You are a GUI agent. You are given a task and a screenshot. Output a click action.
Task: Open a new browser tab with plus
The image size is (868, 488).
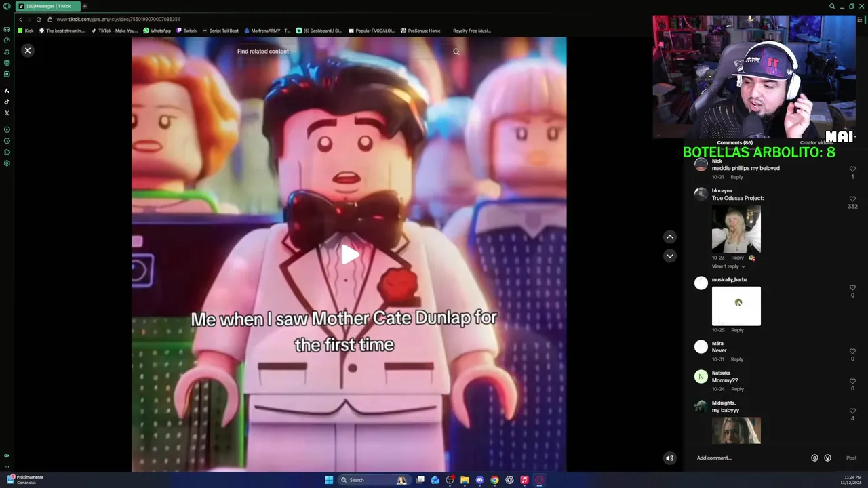tap(85, 6)
